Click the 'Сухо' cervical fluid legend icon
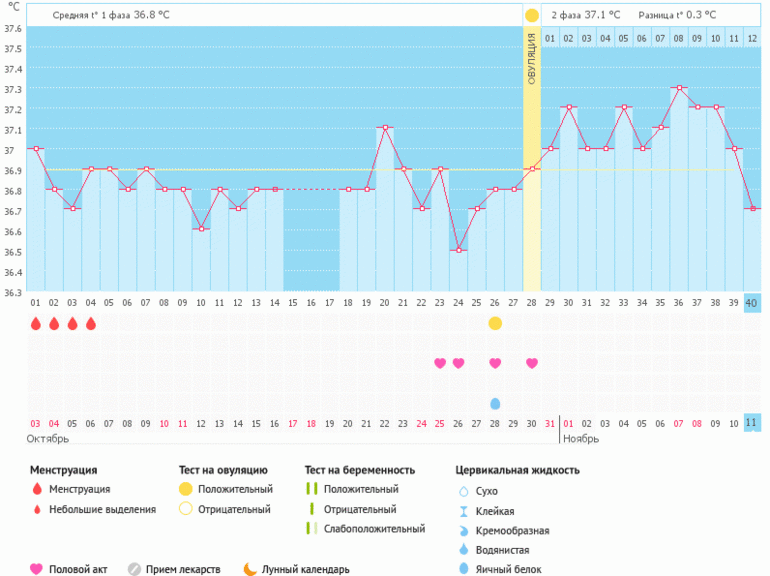This screenshot has height=576, width=770. [x=463, y=491]
